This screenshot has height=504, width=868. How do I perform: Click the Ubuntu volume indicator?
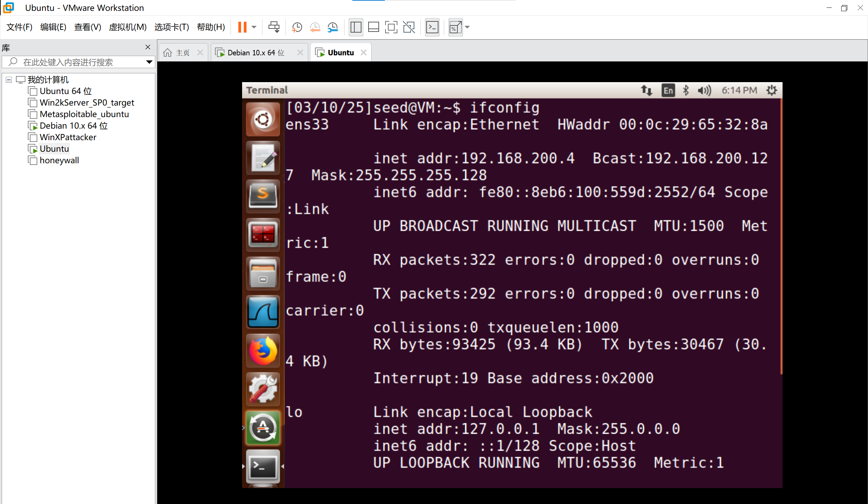[x=704, y=90]
